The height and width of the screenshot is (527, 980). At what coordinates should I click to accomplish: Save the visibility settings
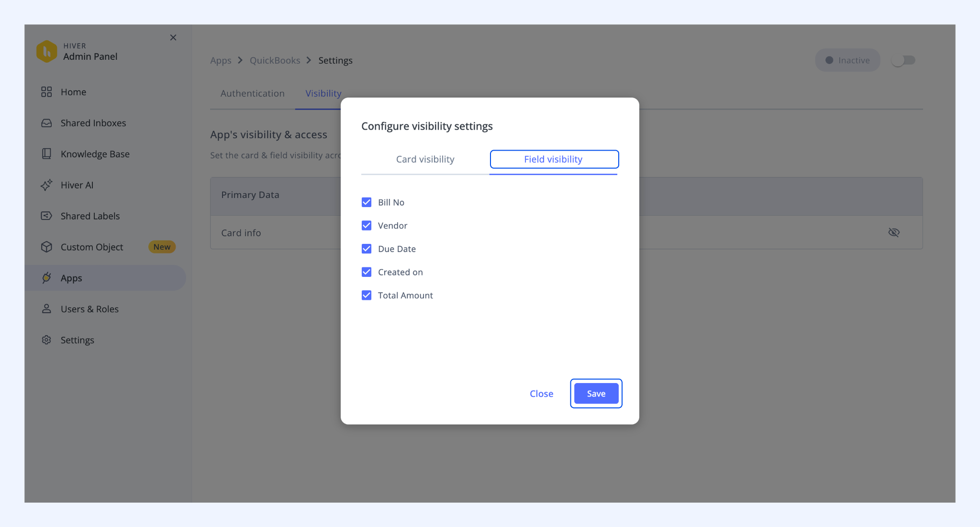click(596, 394)
